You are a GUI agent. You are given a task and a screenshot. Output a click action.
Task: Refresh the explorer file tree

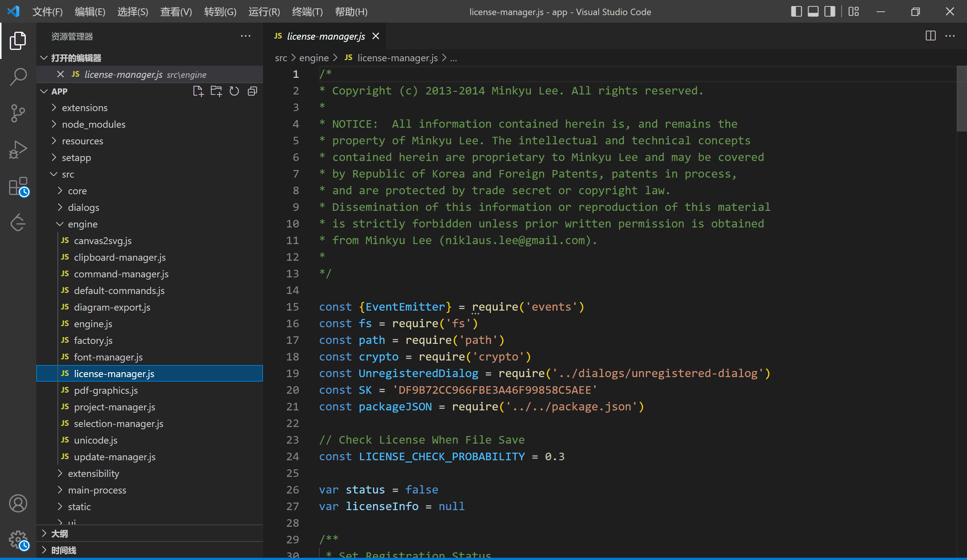tap(234, 91)
